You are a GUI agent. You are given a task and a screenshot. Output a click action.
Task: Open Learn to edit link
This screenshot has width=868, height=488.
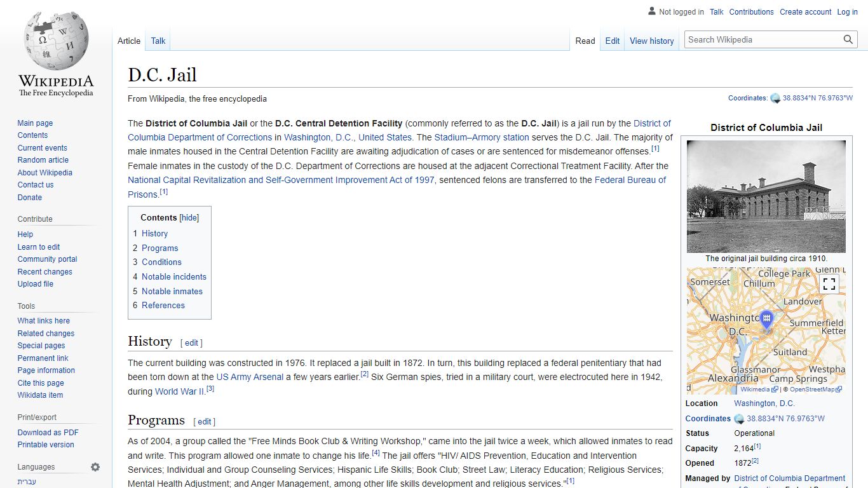coord(39,247)
